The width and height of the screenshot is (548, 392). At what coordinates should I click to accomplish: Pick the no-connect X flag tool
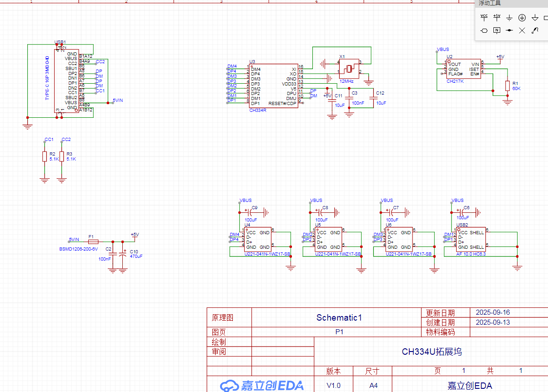click(x=522, y=30)
